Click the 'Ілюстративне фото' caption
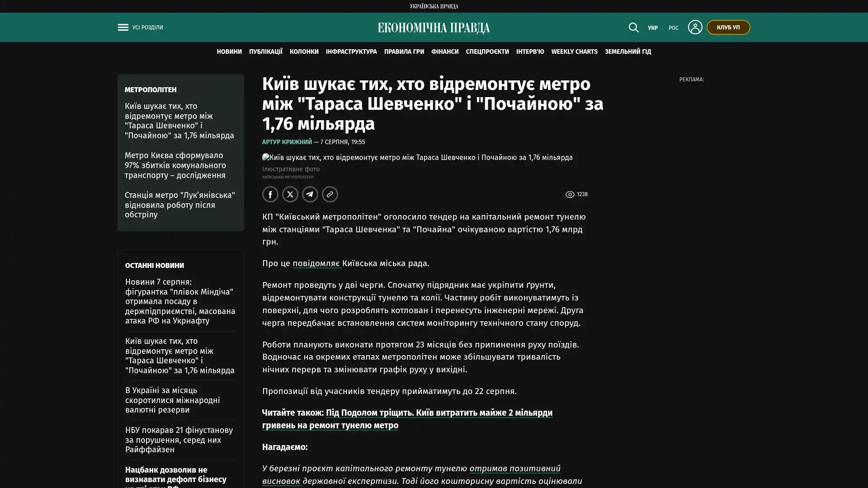 291,169
